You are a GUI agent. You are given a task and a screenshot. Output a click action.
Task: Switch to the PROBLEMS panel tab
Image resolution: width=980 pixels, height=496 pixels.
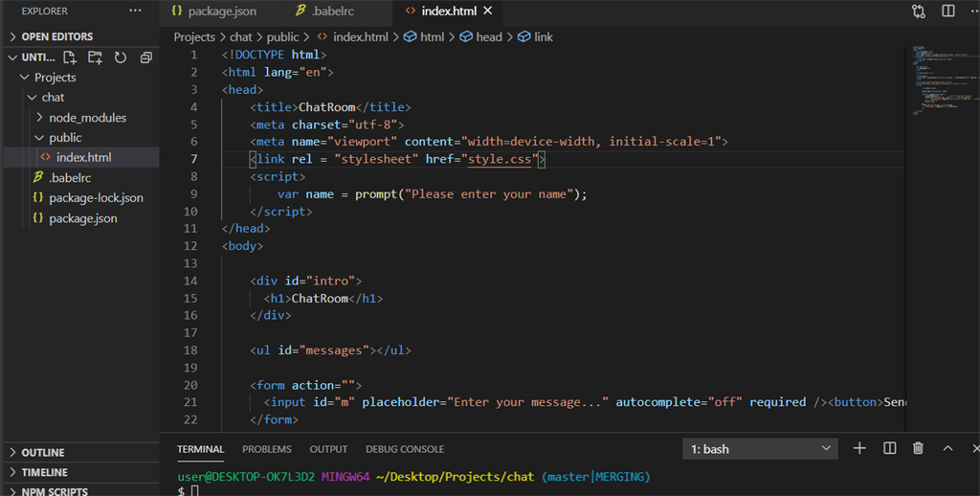click(x=266, y=449)
